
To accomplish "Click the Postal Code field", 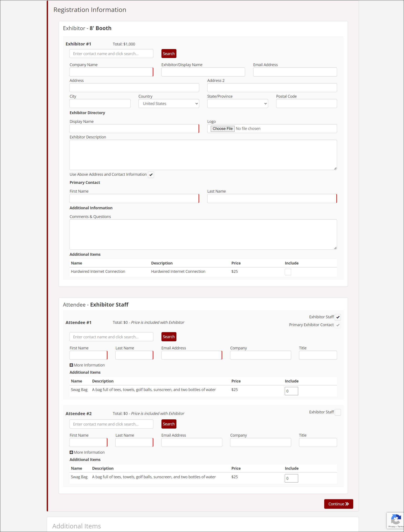I will point(306,103).
